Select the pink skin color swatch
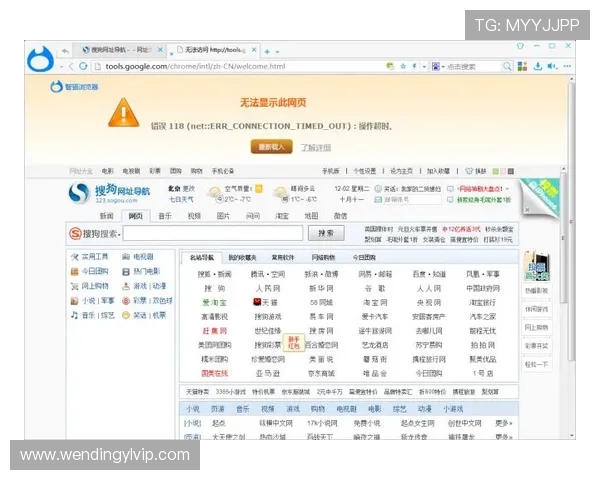The image size is (600, 480). pyautogui.click(x=503, y=171)
